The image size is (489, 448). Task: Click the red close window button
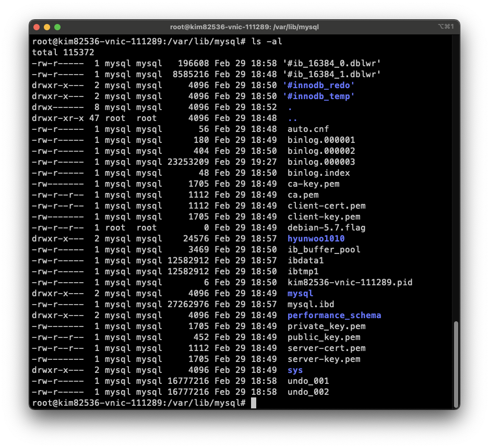click(37, 27)
